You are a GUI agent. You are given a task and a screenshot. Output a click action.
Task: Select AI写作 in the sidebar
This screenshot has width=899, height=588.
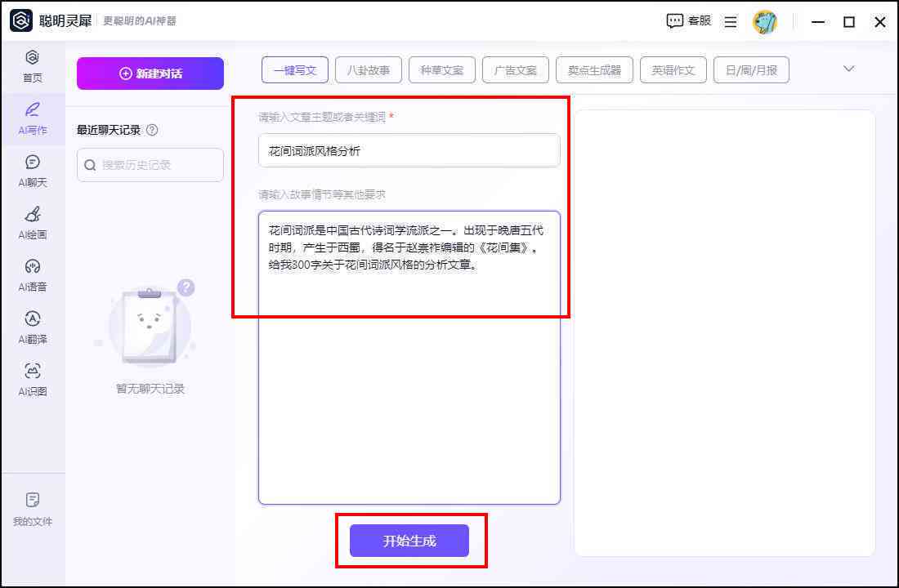click(x=32, y=118)
